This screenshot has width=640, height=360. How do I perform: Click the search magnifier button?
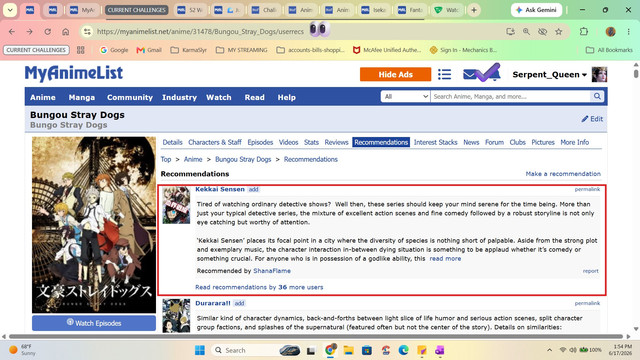597,96
